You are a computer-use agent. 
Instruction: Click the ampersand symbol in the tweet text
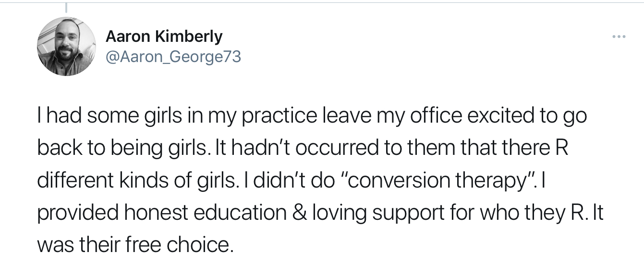301,212
